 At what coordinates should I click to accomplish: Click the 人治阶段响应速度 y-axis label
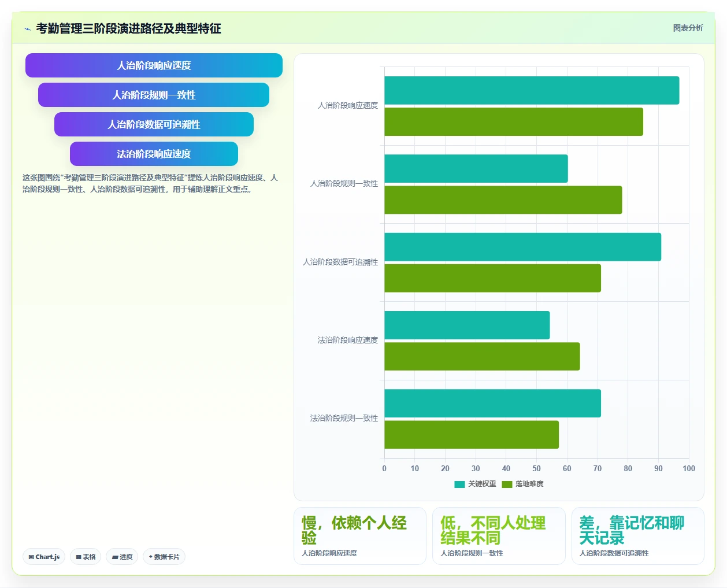click(x=348, y=105)
